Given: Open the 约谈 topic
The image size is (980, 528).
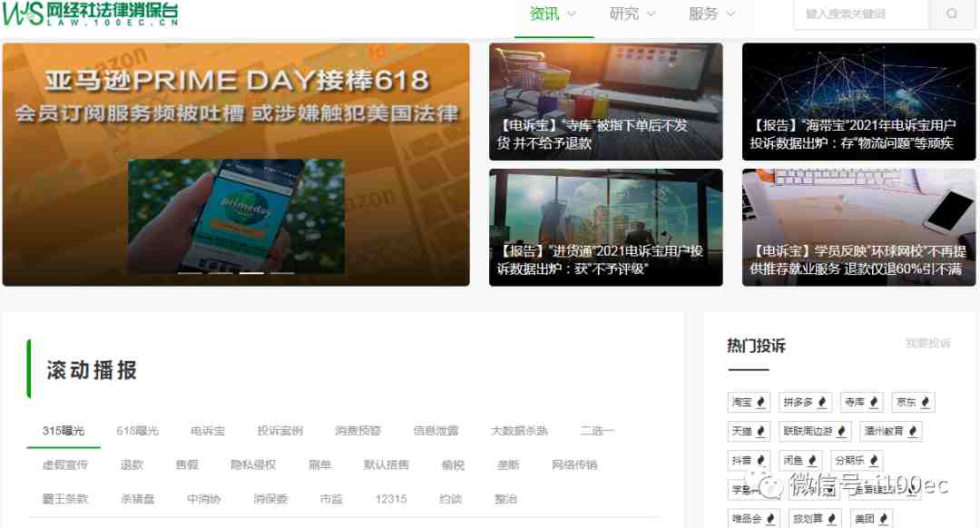Looking at the screenshot, I should point(450,499).
